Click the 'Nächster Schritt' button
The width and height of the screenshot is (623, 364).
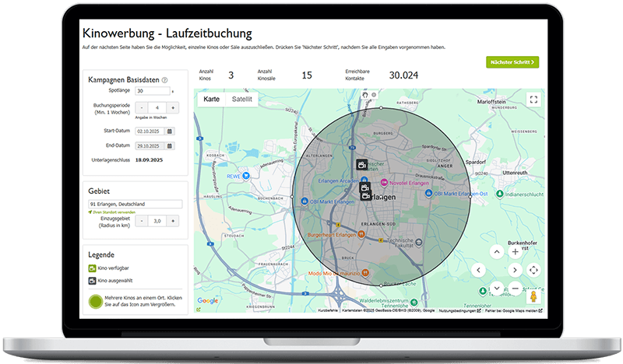click(x=512, y=62)
